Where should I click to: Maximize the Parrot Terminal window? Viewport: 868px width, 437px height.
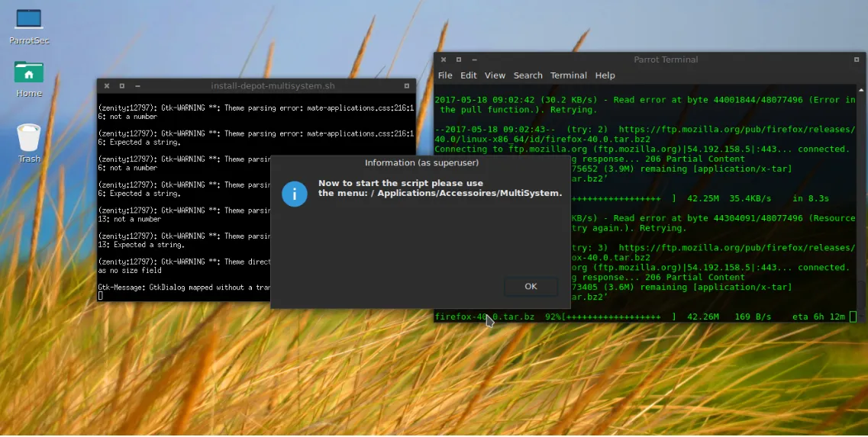pyautogui.click(x=458, y=59)
